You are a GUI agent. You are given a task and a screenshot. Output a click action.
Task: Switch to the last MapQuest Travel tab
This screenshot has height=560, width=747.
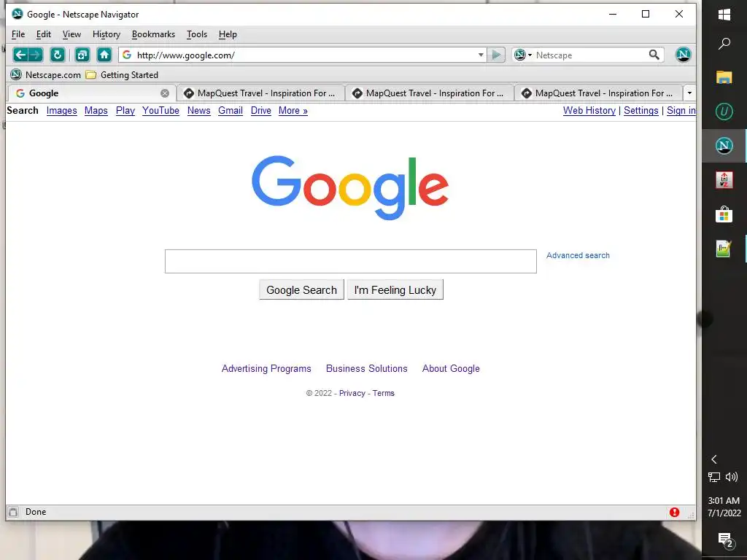pyautogui.click(x=598, y=93)
